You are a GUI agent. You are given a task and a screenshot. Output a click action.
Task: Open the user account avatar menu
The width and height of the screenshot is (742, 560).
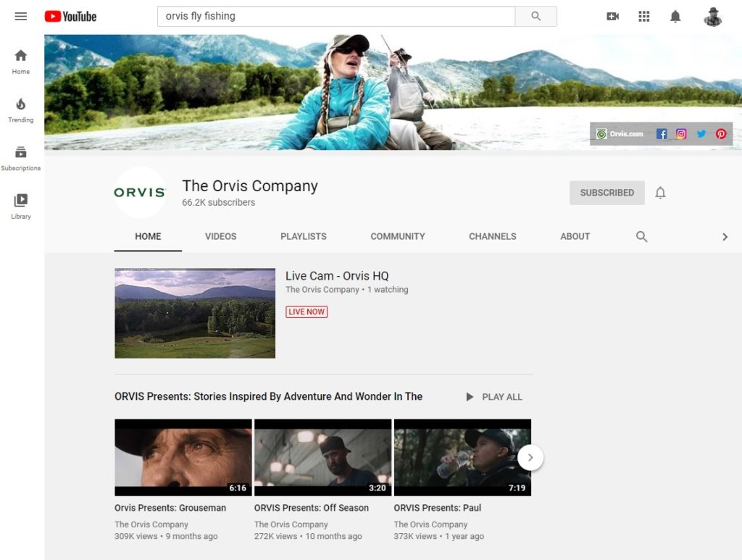pyautogui.click(x=713, y=17)
